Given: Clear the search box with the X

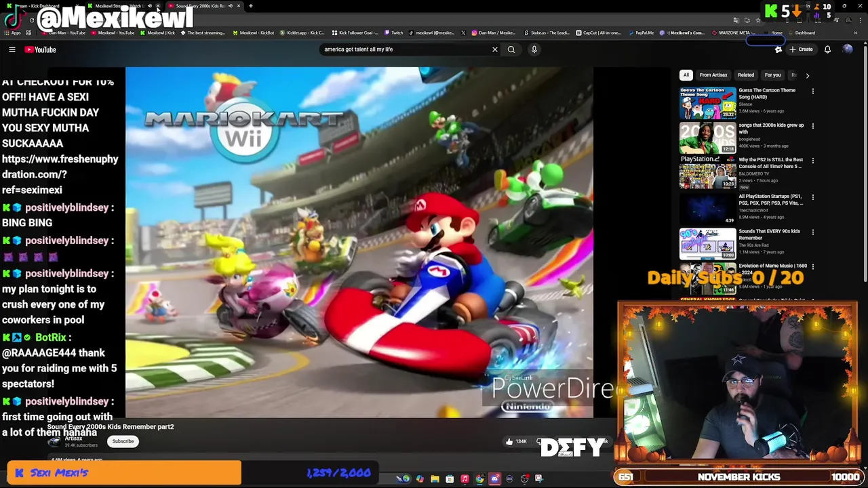Looking at the screenshot, I should click(x=494, y=49).
